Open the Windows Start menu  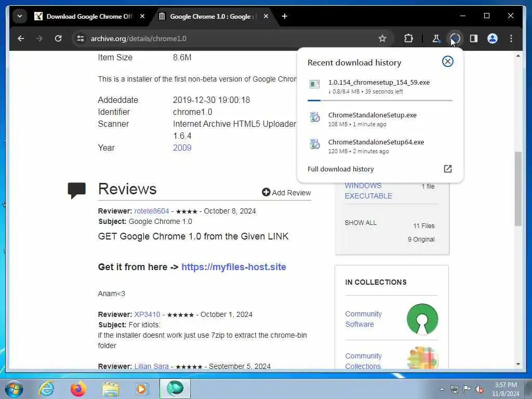click(14, 389)
